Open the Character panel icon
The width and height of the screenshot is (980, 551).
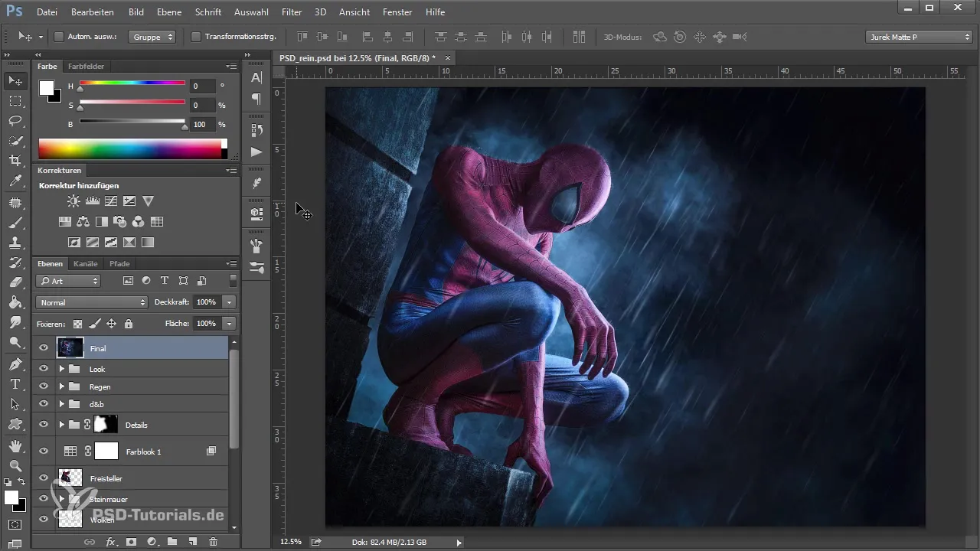(256, 77)
